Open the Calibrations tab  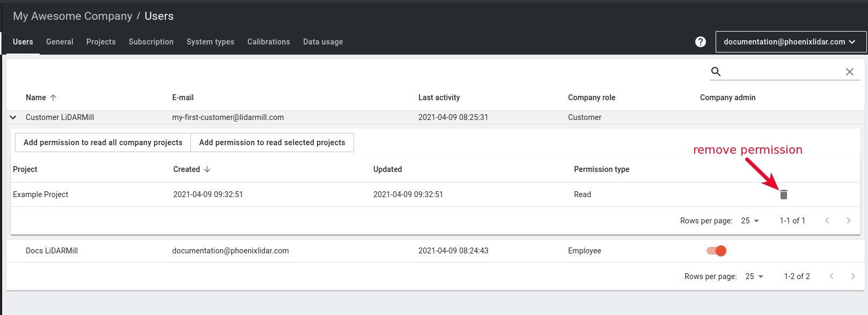[269, 42]
